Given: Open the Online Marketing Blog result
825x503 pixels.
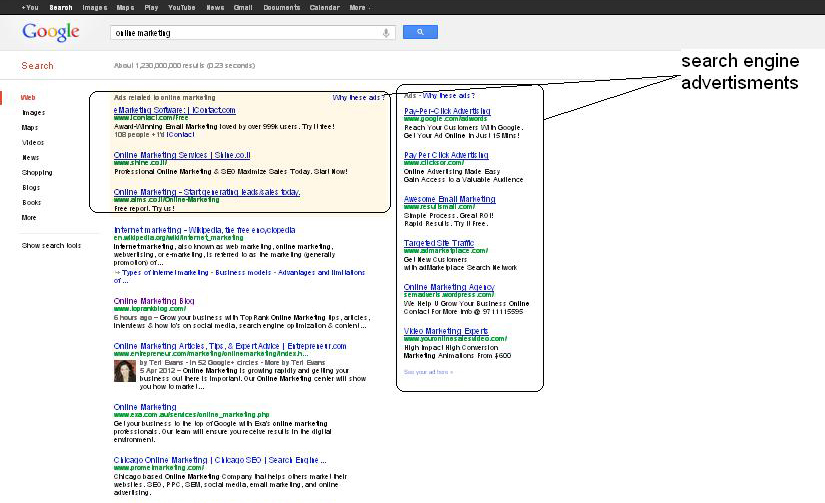Looking at the screenshot, I should (154, 301).
